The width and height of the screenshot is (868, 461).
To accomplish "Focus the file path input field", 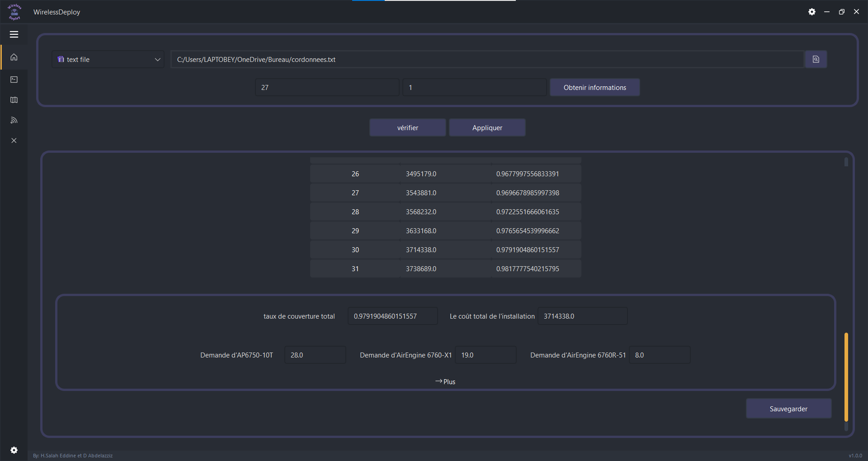I will pos(486,59).
